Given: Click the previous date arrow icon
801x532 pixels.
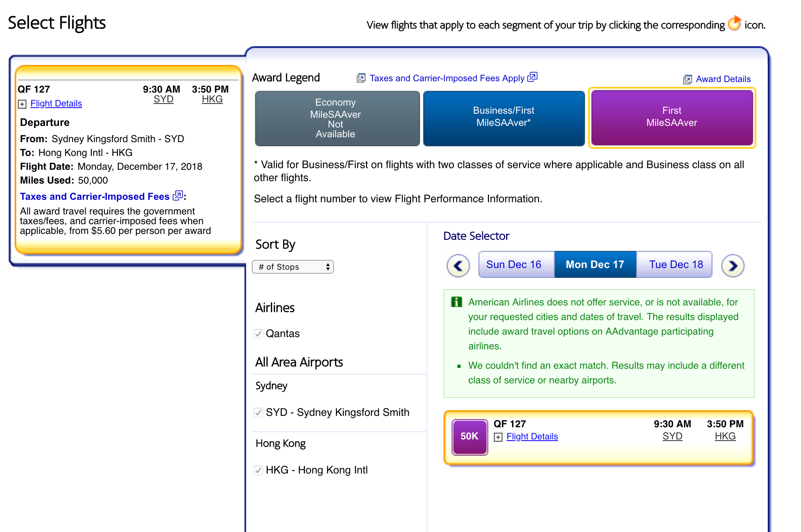Looking at the screenshot, I should pos(458,266).
